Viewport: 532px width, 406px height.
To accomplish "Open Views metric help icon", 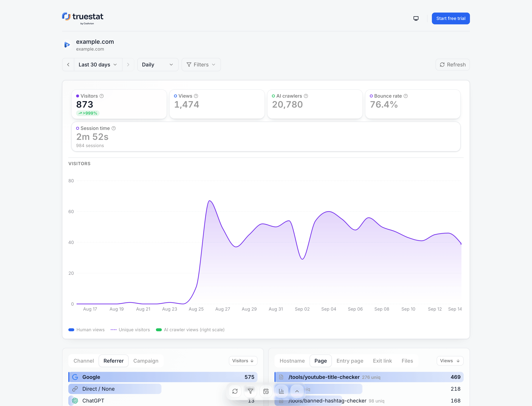I will pos(196,96).
